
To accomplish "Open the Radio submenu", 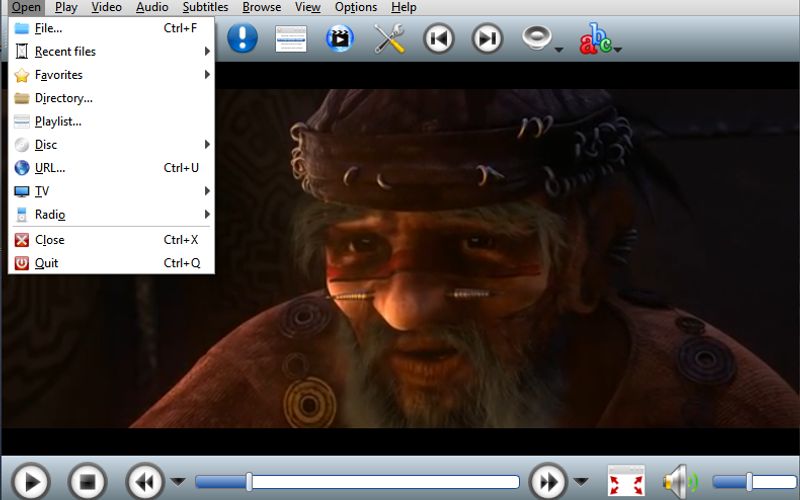I will 111,214.
